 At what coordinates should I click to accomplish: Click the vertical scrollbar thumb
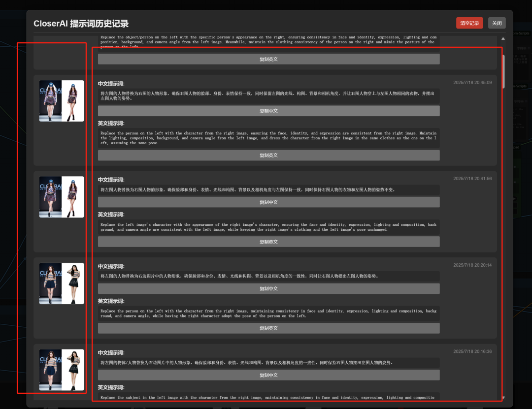point(503,71)
